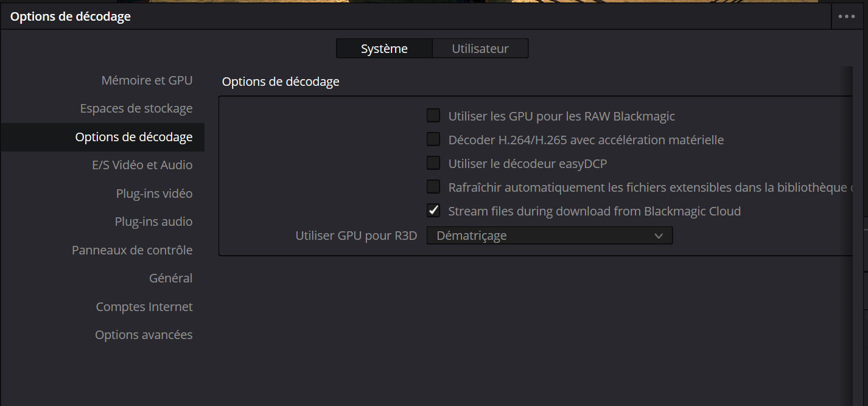Show Panneaux de contrôle settings
This screenshot has width=868, height=406.
point(132,250)
